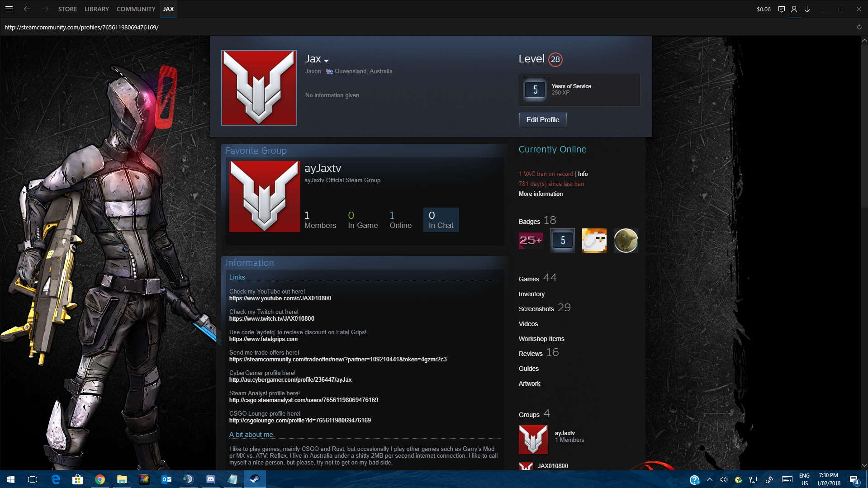Screen dimensions: 868x488
Task: Open the STORE tab
Action: pyautogui.click(x=67, y=9)
